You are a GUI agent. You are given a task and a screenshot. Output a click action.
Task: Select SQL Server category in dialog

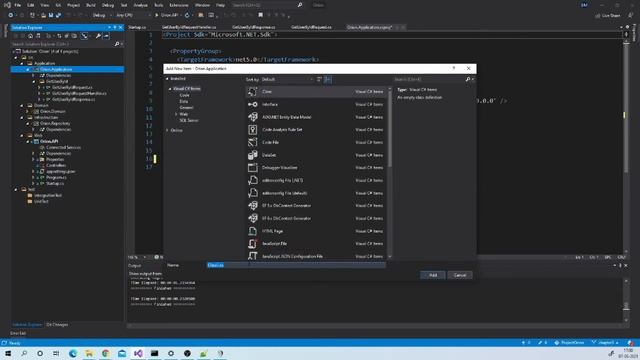[x=189, y=120]
